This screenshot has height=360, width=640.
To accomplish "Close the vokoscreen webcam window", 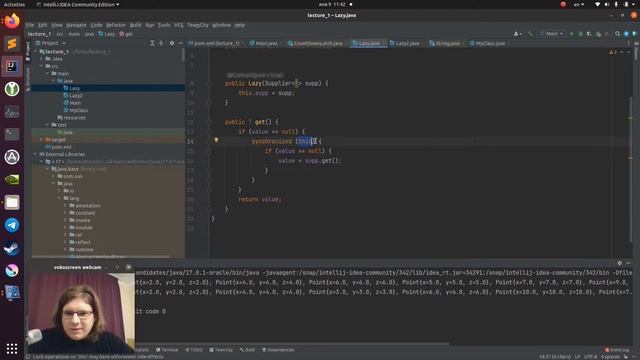I will 129,267.
